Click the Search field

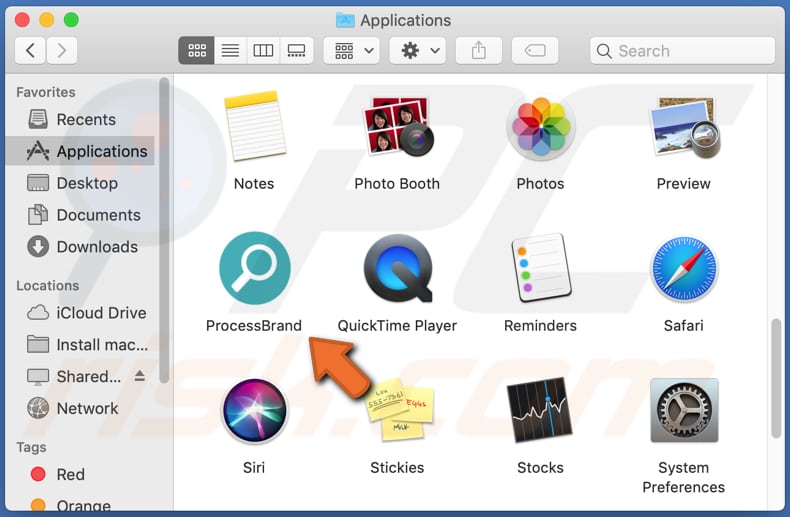point(682,50)
